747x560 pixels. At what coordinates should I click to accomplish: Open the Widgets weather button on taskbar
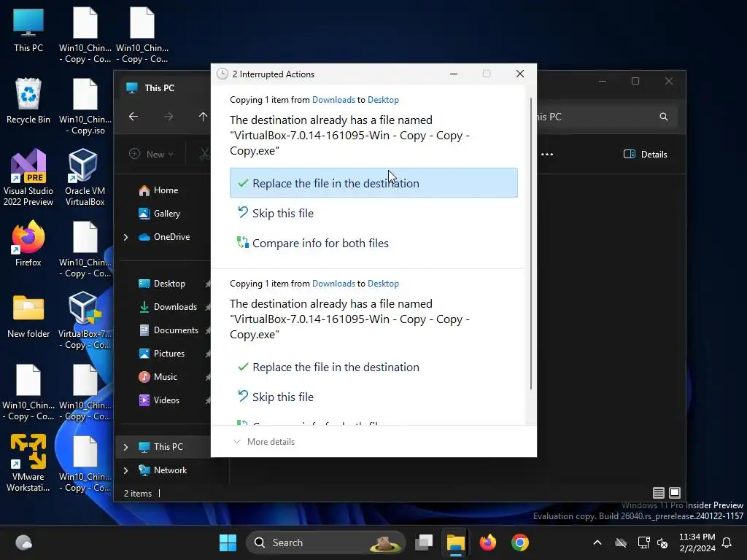tap(23, 542)
